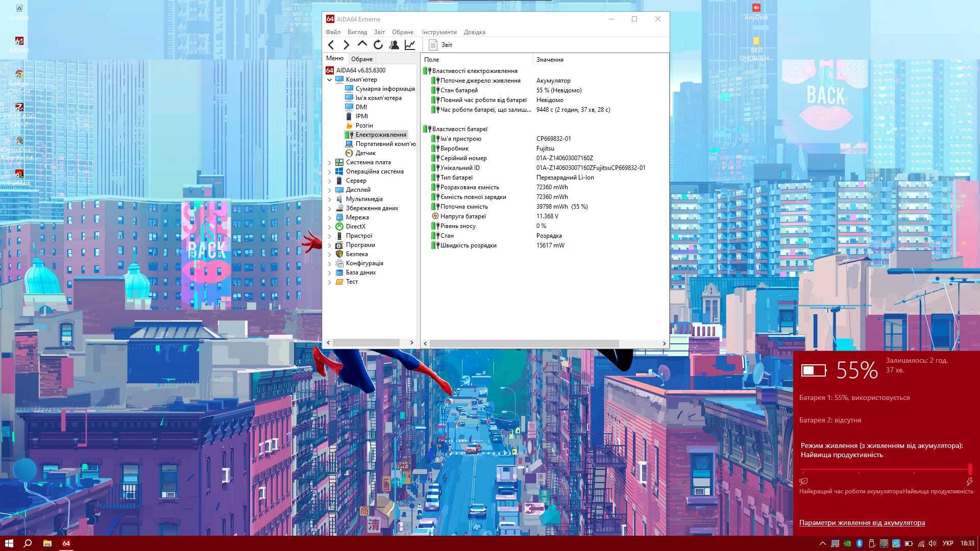Click the safely remove USB tray icon
This screenshot has width=980, height=551.
(872, 543)
